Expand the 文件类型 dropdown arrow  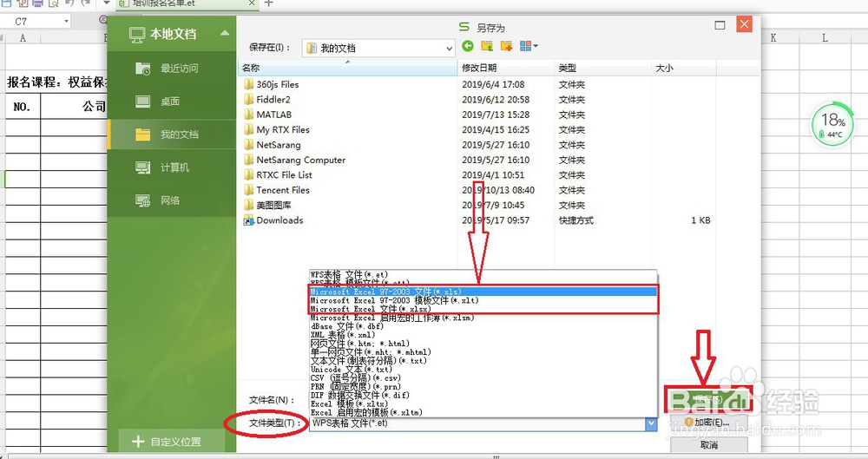coord(651,423)
